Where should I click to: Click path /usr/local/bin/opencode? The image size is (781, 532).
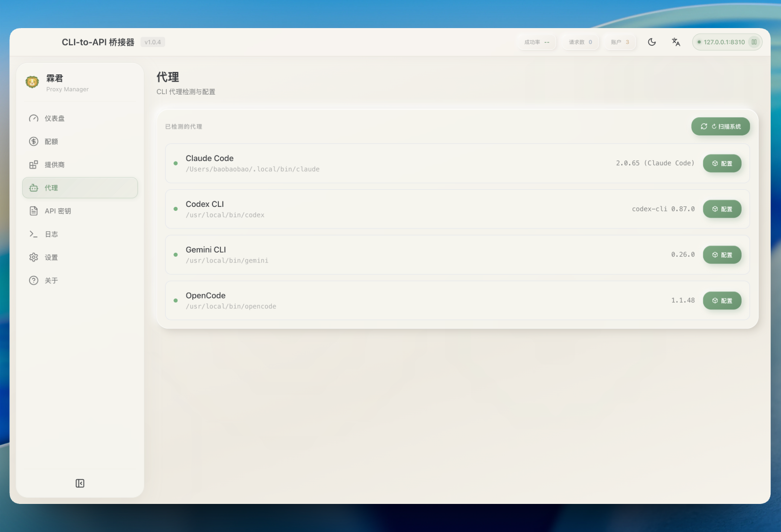231,306
